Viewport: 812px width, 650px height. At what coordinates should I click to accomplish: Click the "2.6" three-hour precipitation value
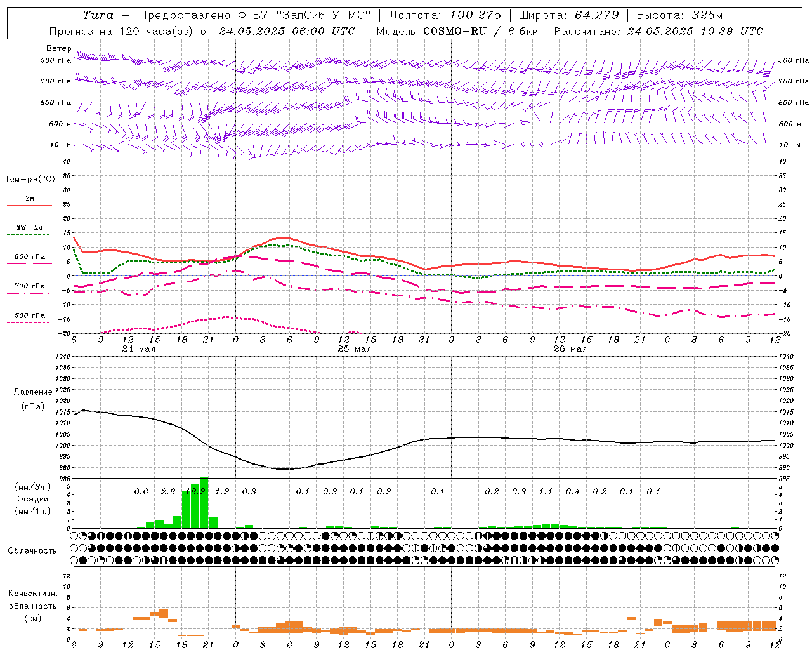[x=168, y=491]
